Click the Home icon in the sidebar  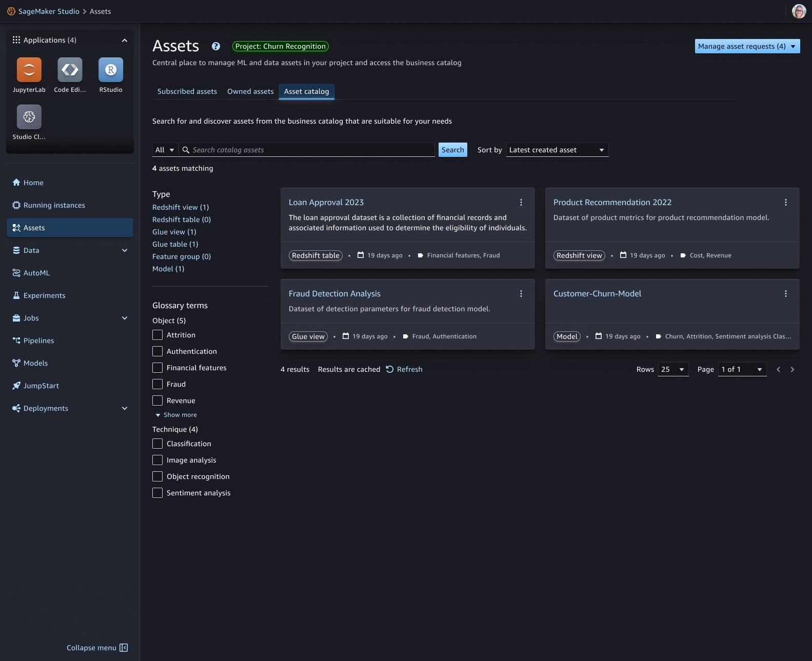pyautogui.click(x=16, y=183)
